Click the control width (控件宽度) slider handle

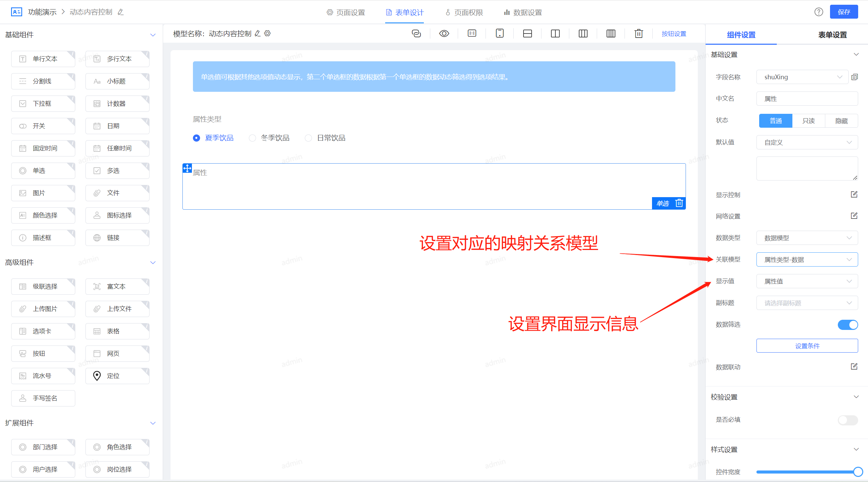pos(858,472)
